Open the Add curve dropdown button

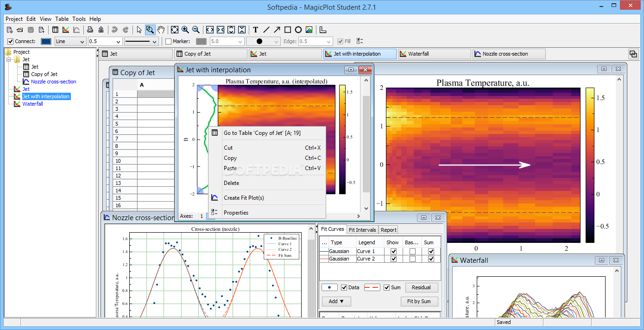pos(336,301)
